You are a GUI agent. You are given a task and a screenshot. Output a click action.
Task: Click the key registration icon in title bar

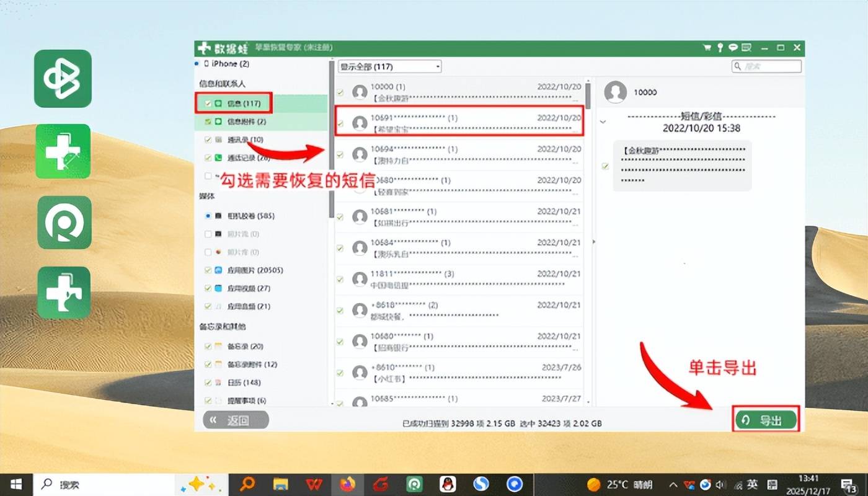click(x=720, y=48)
